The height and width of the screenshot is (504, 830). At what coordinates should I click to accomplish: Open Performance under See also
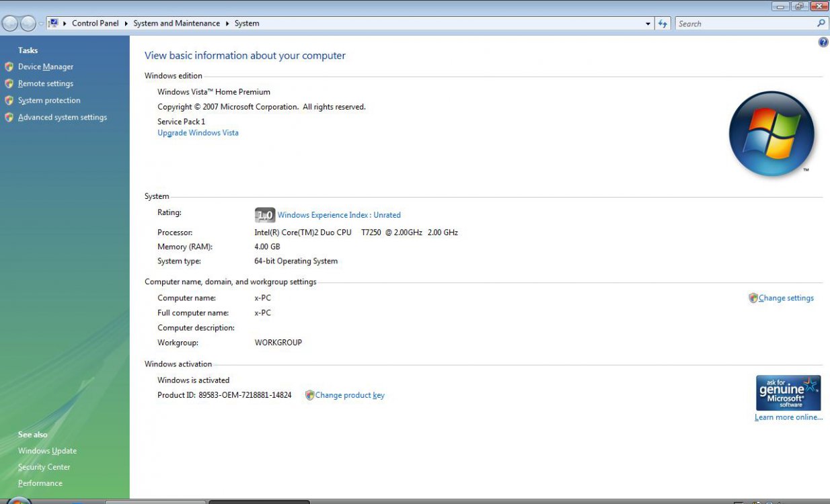pos(40,483)
